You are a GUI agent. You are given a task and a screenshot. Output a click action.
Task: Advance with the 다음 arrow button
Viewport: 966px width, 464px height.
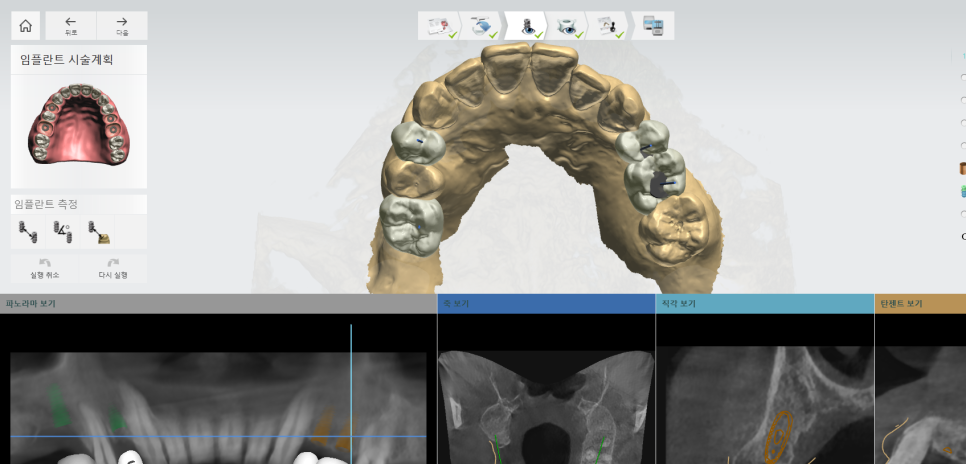point(121,26)
